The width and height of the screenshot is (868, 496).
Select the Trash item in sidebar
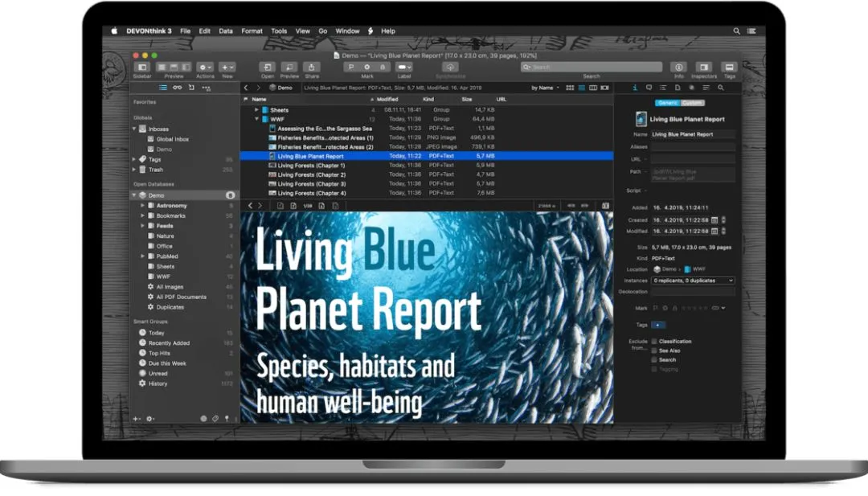point(156,170)
